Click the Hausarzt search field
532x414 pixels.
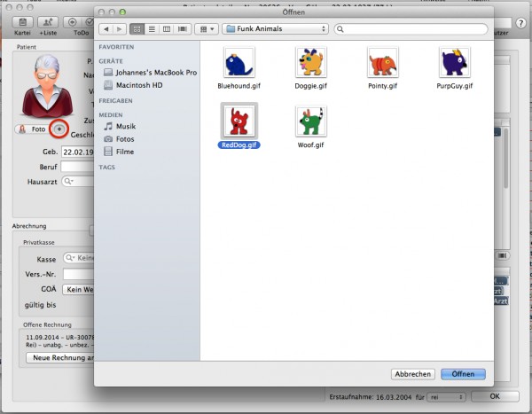pos(78,182)
